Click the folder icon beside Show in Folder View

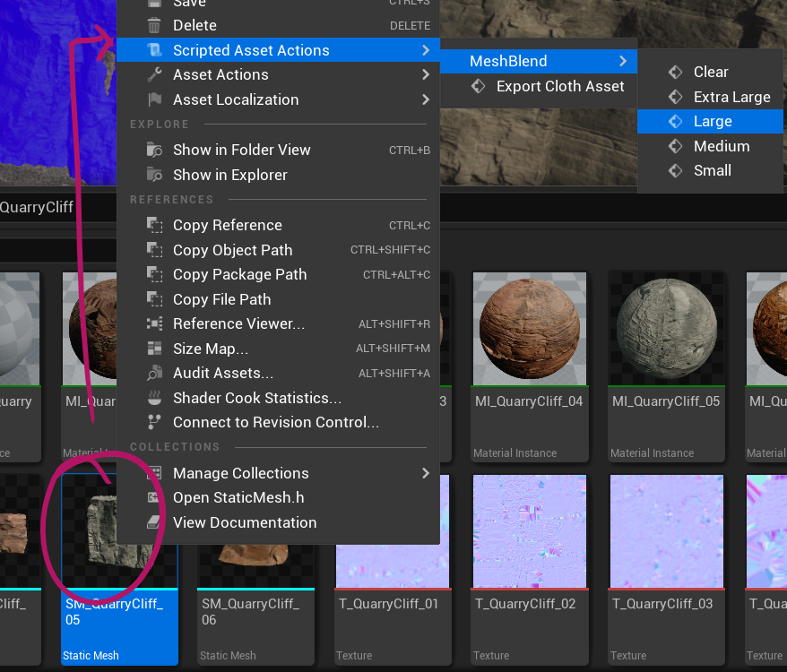click(154, 150)
